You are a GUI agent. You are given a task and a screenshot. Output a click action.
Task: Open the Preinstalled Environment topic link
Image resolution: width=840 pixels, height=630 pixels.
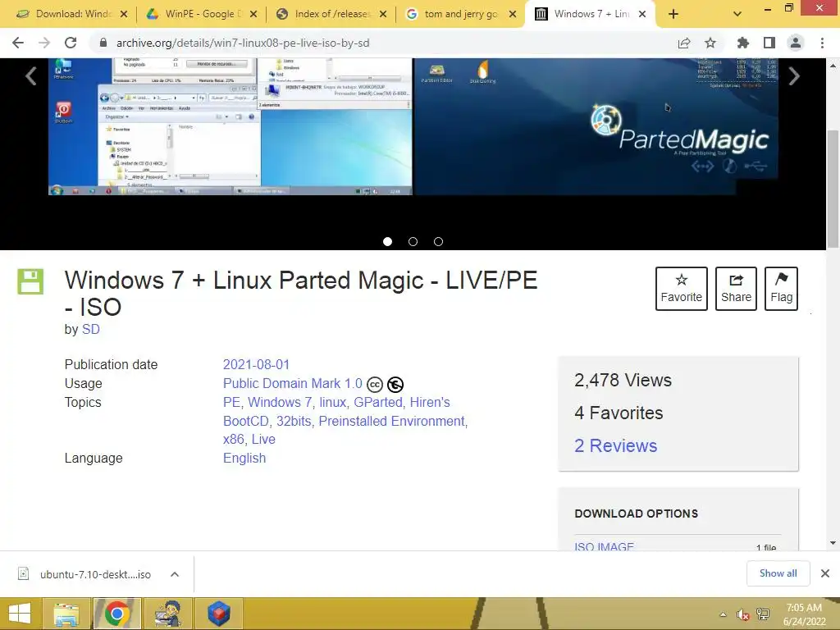(x=391, y=421)
